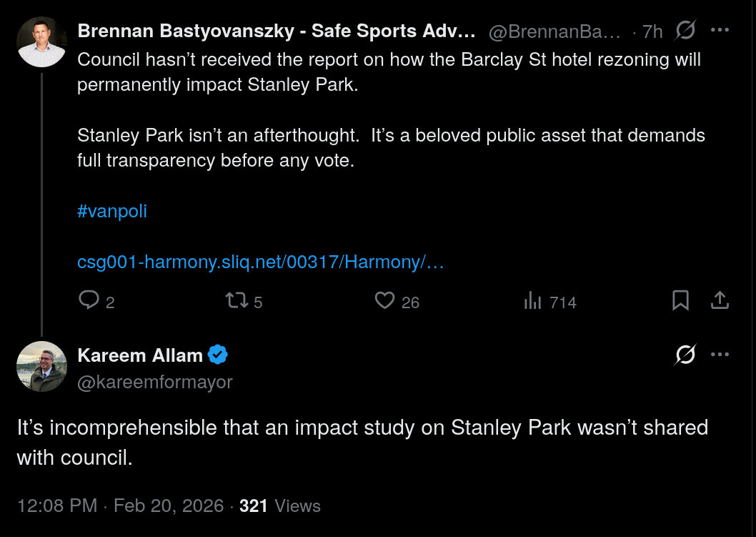View analytics showing 714 views

(x=533, y=301)
